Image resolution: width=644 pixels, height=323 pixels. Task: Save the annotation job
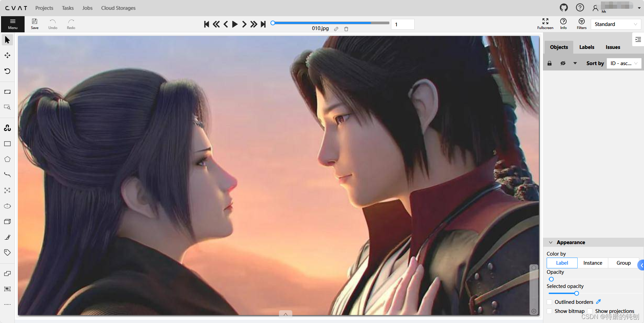[x=34, y=24]
